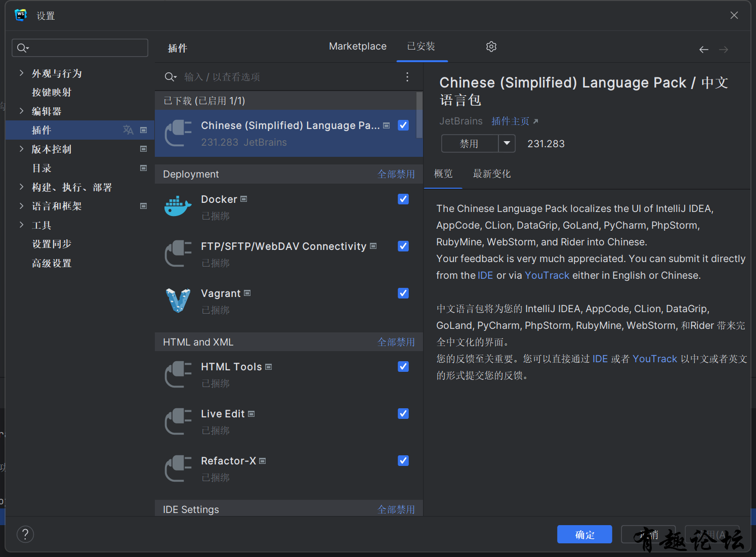Open the plugin gear options icon
Viewport: 756px width, 557px height.
pos(491,47)
